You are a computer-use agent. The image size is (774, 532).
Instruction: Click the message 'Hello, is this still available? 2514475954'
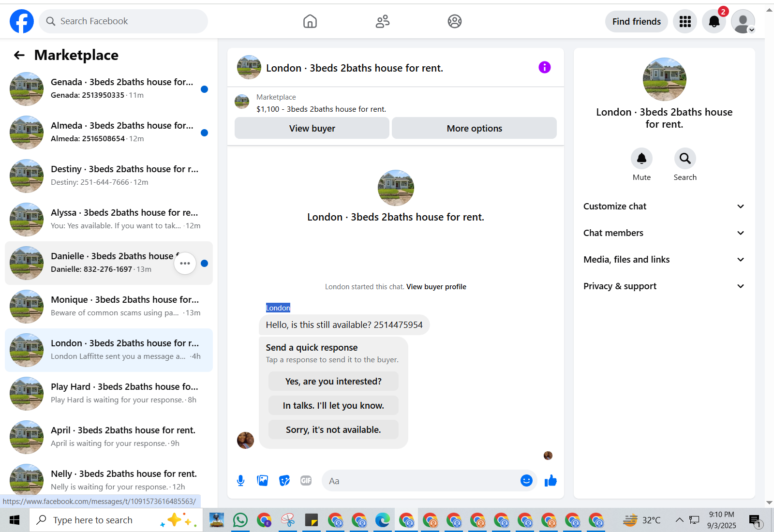(x=344, y=325)
